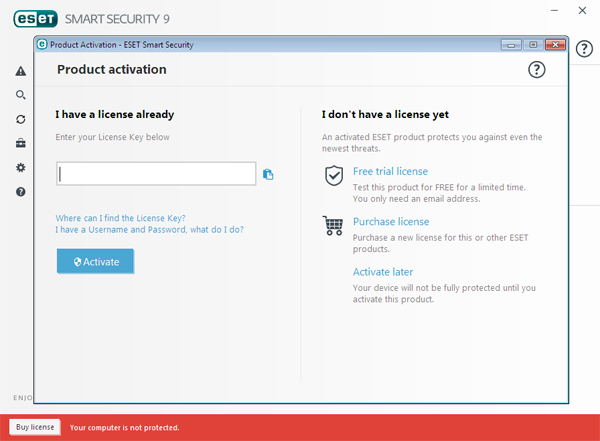Focus the License Key input field
The width and height of the screenshot is (600, 441).
pos(156,174)
